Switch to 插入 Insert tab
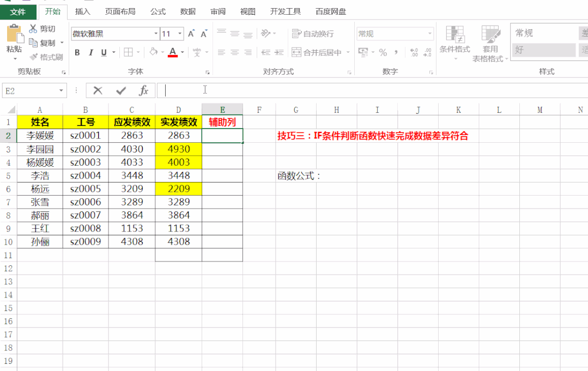The height and width of the screenshot is (371, 588). pos(82,11)
